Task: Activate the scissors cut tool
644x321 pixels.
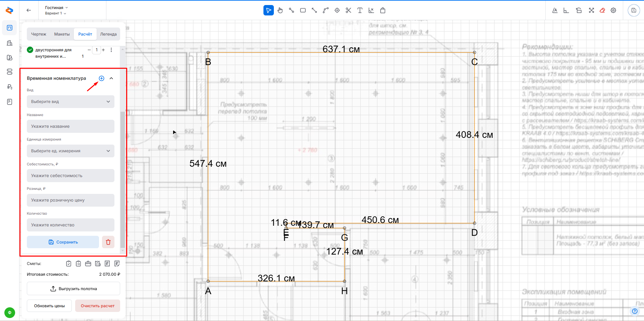Action: [348, 10]
